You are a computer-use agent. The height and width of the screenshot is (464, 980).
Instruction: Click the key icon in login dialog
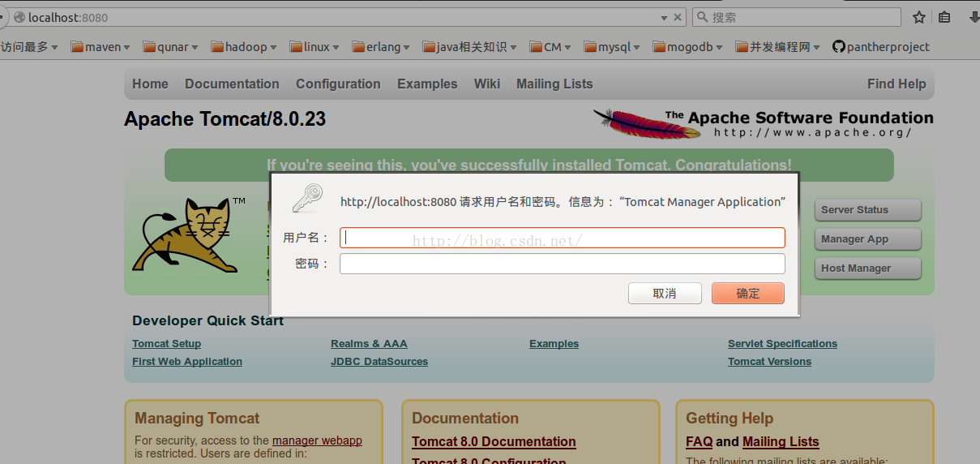307,199
